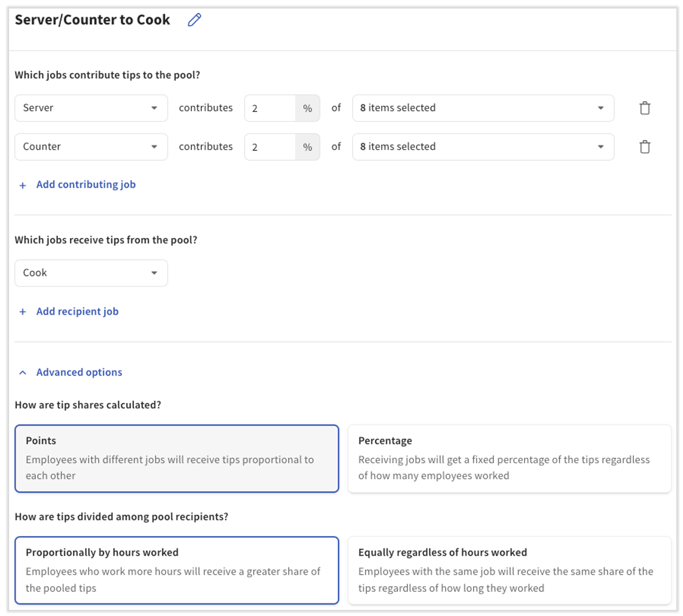Select the Percentage tip share calculation option
Image resolution: width=683 pixels, height=616 pixels.
point(510,458)
